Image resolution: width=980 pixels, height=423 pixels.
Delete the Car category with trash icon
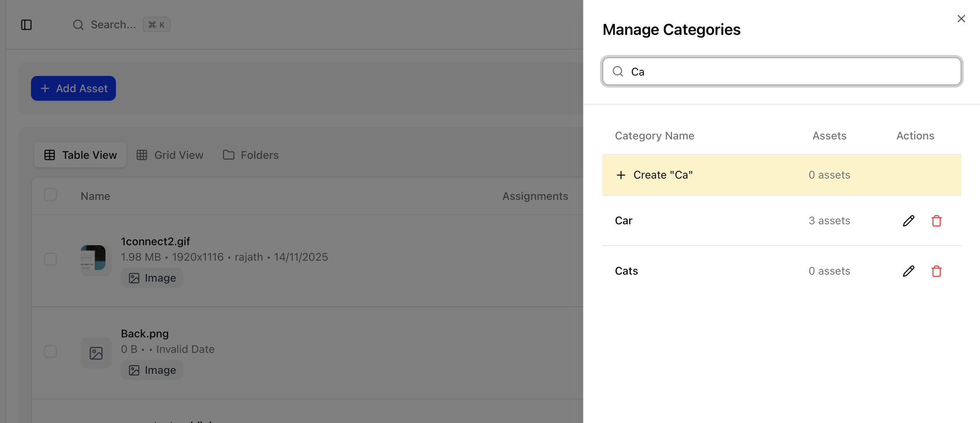tap(936, 221)
